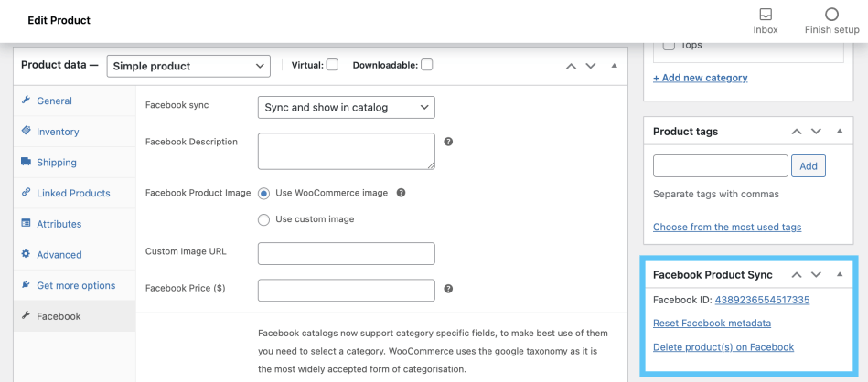Move Product tags panel down

[817, 132]
